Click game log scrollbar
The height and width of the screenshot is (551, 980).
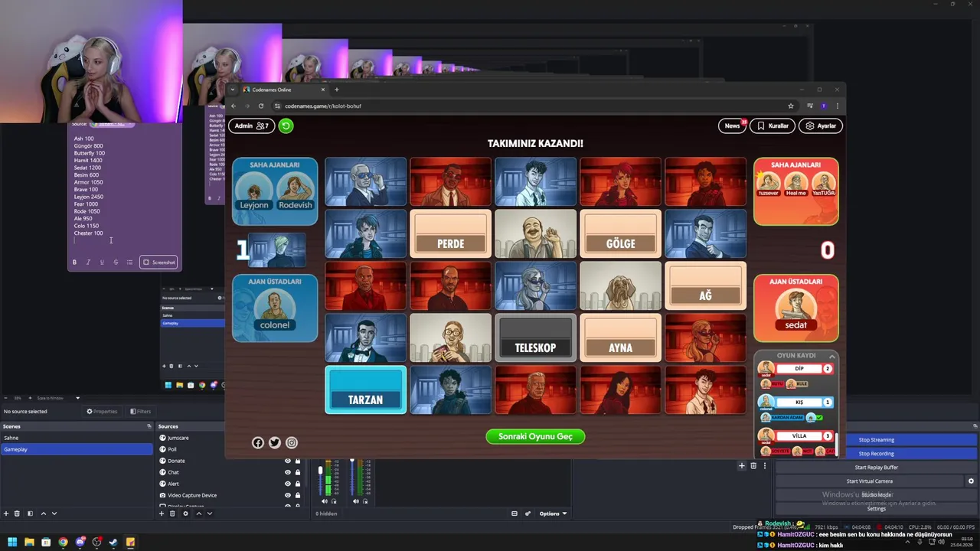pos(838,444)
